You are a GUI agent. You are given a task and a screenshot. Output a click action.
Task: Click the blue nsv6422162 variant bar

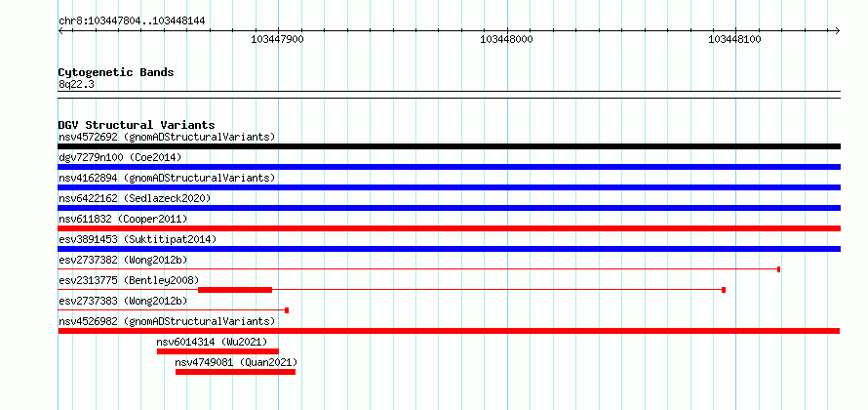pyautogui.click(x=449, y=208)
